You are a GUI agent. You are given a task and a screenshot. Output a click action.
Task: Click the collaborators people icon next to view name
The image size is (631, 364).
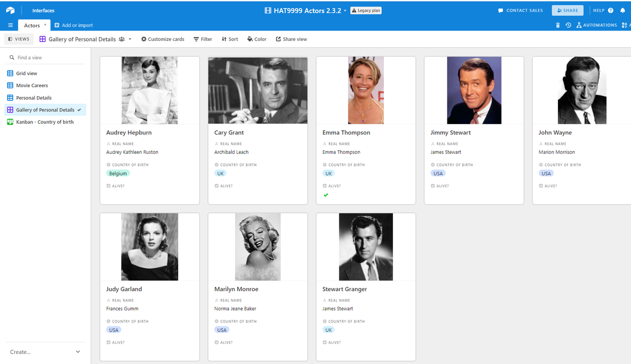pyautogui.click(x=122, y=39)
